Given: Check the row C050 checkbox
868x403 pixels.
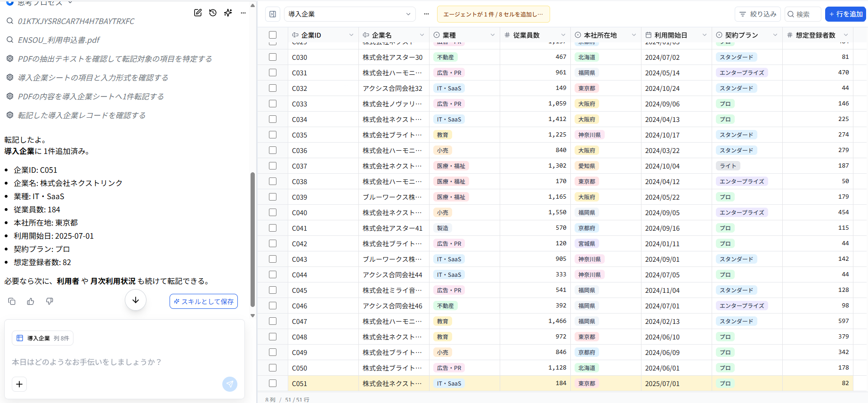Looking at the screenshot, I should 273,368.
